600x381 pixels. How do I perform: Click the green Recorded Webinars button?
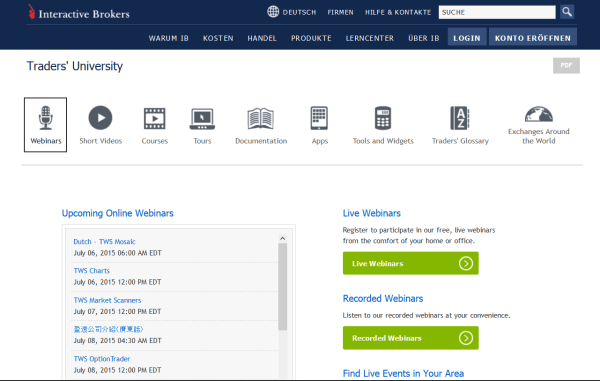411,338
